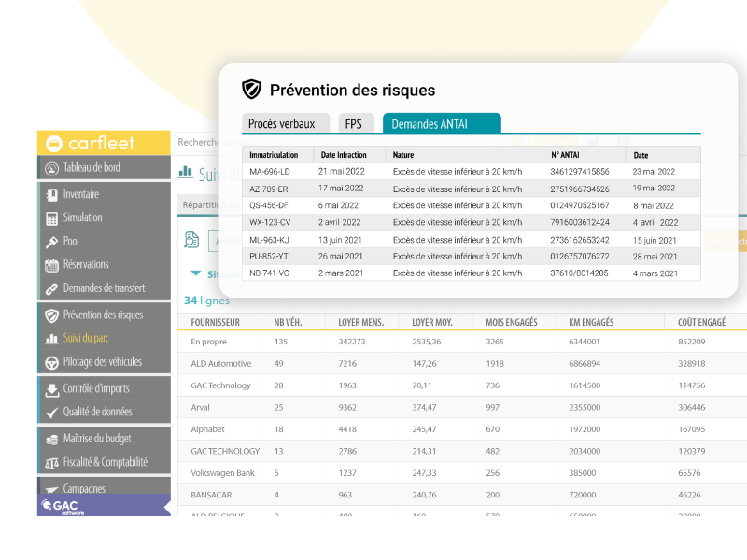747x560 pixels.
Task: Collapse the Situation section triangle
Action: pos(195,273)
